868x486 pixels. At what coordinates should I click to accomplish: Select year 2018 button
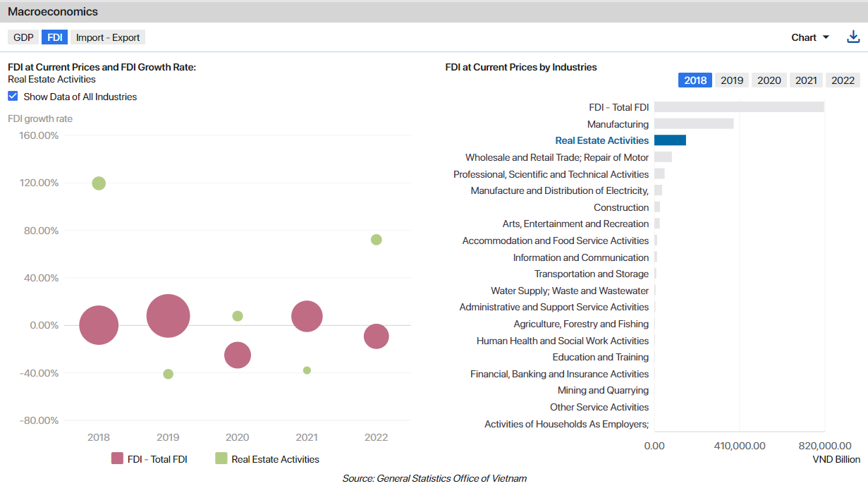pos(695,80)
